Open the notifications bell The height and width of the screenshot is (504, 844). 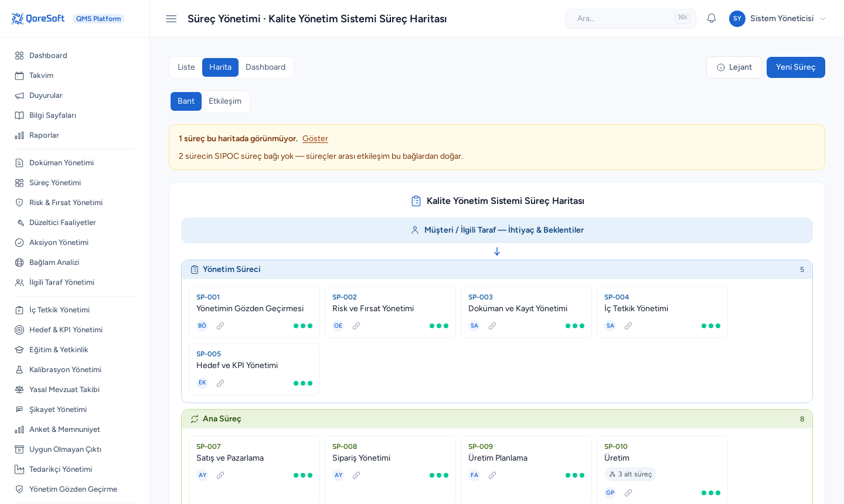coord(712,18)
